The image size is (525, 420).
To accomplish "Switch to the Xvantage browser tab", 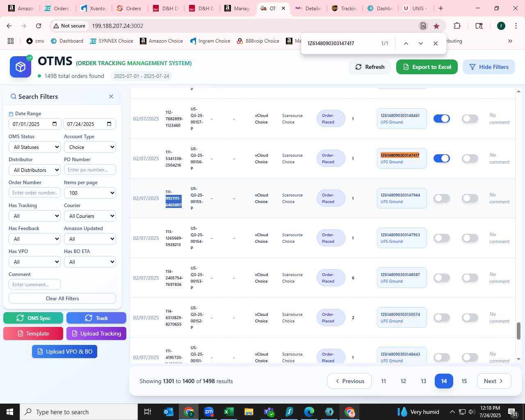I will [x=94, y=8].
